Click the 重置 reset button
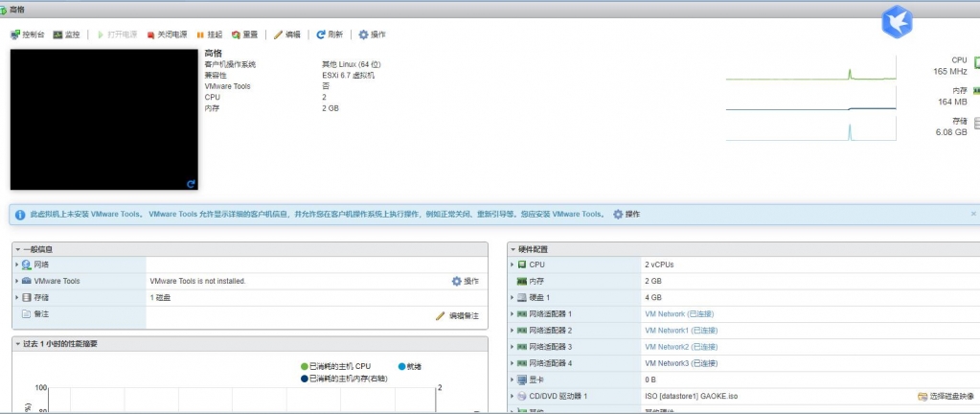 click(x=244, y=35)
